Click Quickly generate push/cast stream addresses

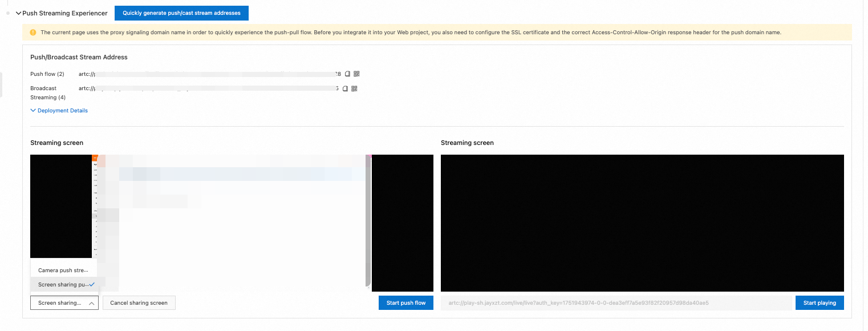coord(181,13)
